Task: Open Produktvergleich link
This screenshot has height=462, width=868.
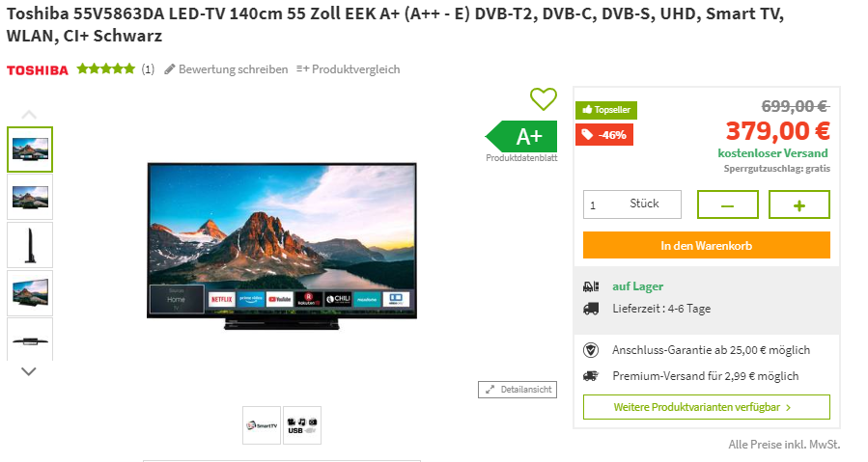Action: [349, 69]
